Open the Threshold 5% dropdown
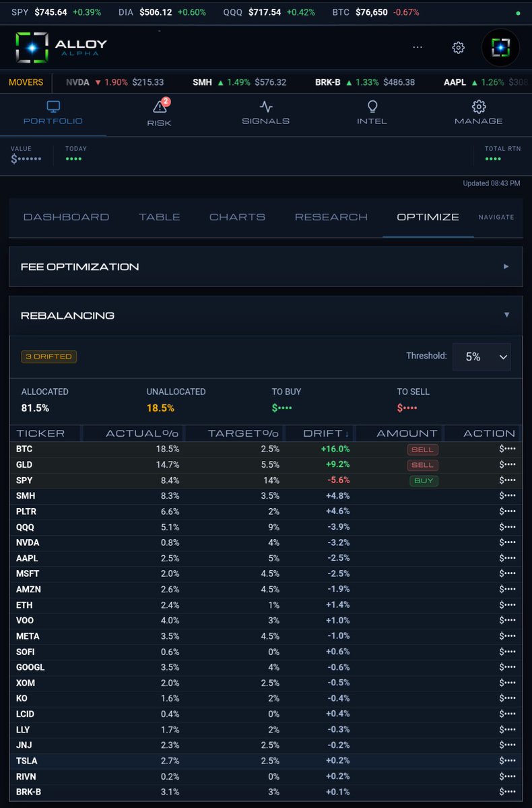Screen dimensions: 532x808 481,356
